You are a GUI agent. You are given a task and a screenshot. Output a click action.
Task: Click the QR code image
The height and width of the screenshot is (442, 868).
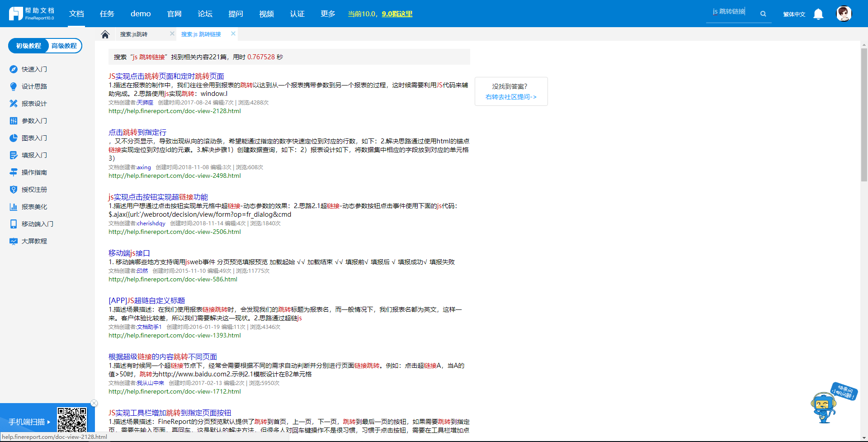pos(72,419)
